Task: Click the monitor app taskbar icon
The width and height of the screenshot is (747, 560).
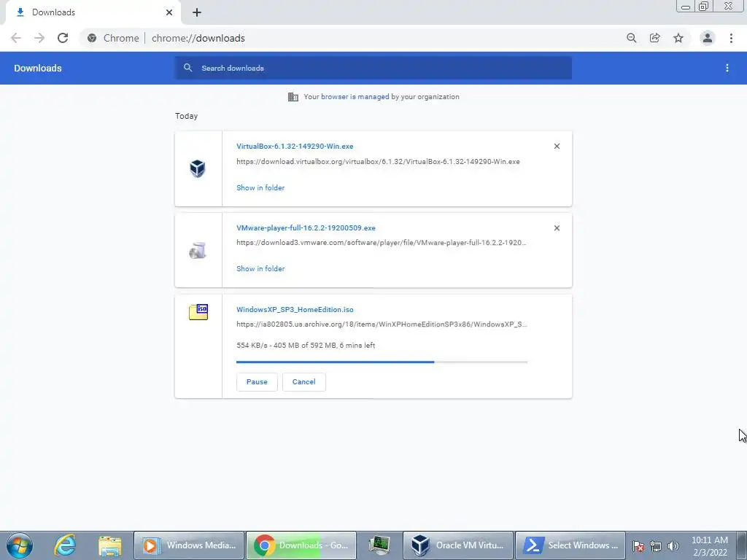Action: (x=379, y=545)
